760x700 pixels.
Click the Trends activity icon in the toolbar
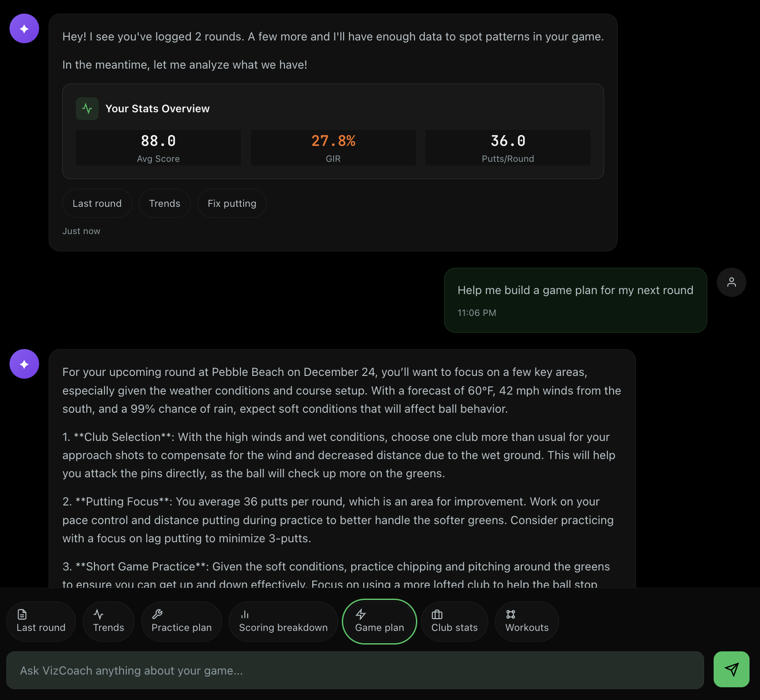click(x=99, y=614)
